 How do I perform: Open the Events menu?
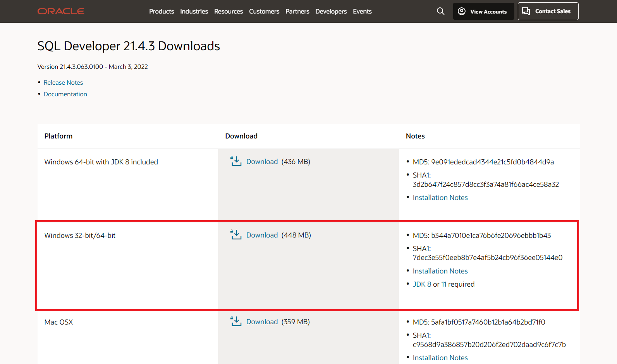[x=362, y=12]
